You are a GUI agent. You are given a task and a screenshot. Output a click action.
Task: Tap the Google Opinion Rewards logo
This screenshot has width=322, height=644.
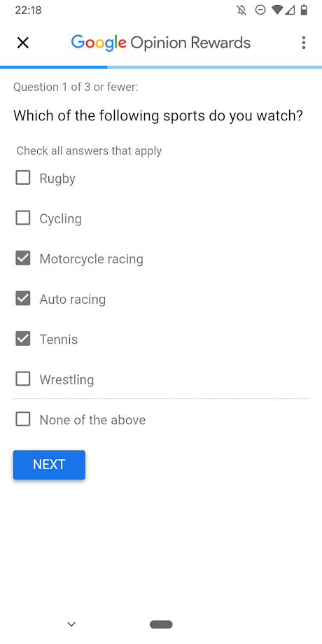point(160,43)
